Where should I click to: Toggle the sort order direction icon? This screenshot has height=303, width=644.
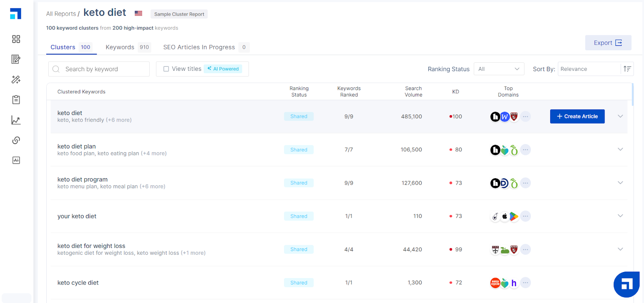coord(627,69)
